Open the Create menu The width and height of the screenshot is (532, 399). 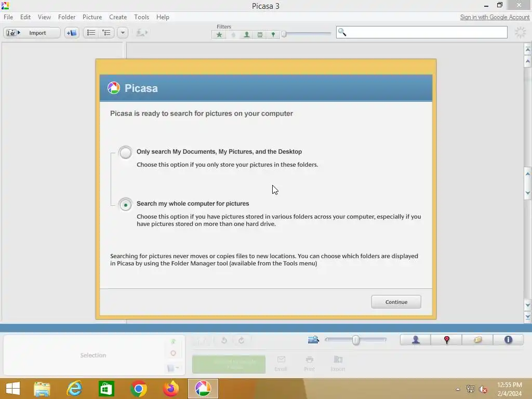(118, 17)
